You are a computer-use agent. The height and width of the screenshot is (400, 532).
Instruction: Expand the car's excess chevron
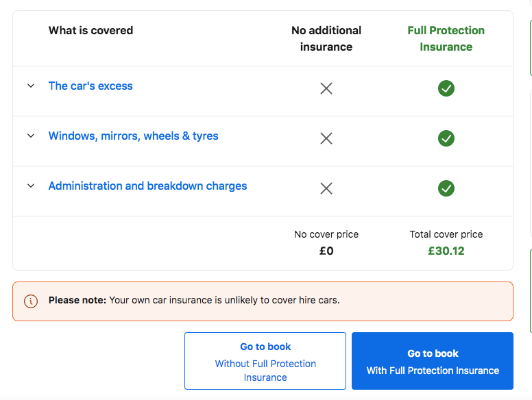point(31,86)
